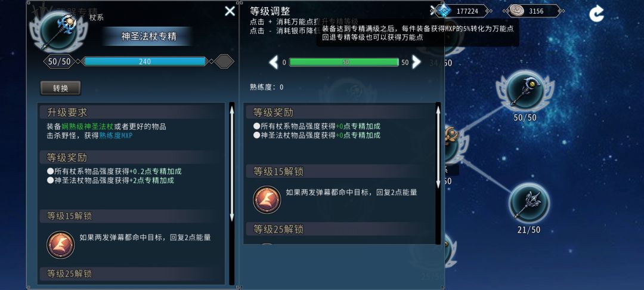Click the green level adjustment bar
644x290 pixels.
tap(344, 63)
